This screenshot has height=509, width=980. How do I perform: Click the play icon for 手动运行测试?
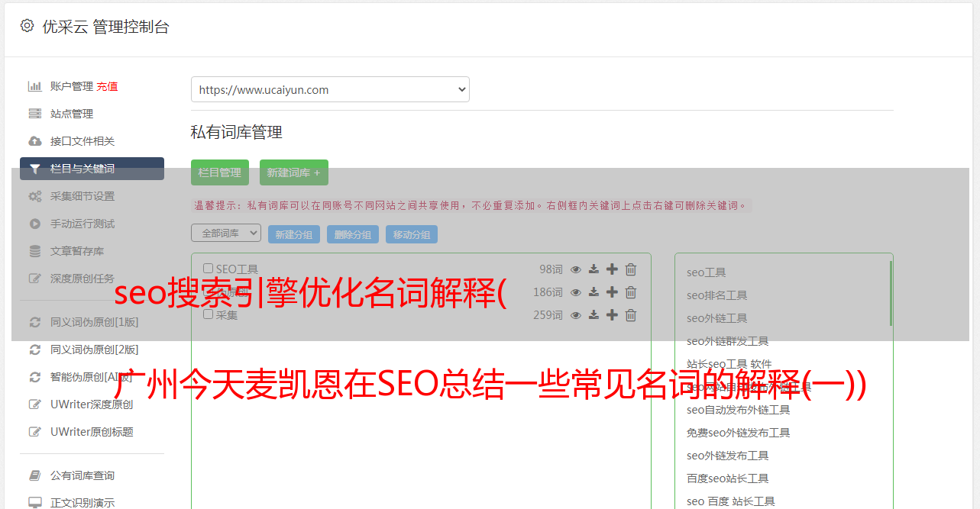tap(34, 224)
